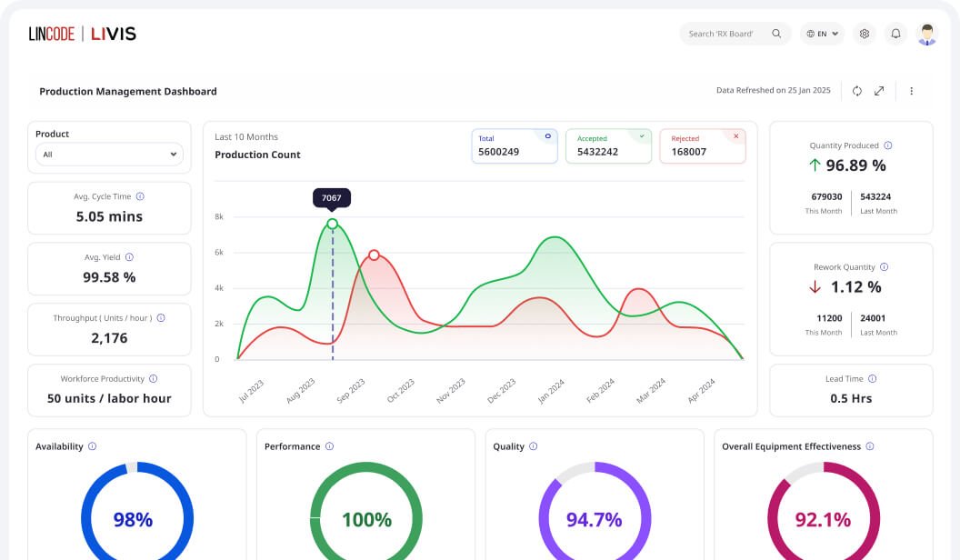Screen dimensions: 960x560
Task: Click the search magnifier icon
Action: click(776, 34)
